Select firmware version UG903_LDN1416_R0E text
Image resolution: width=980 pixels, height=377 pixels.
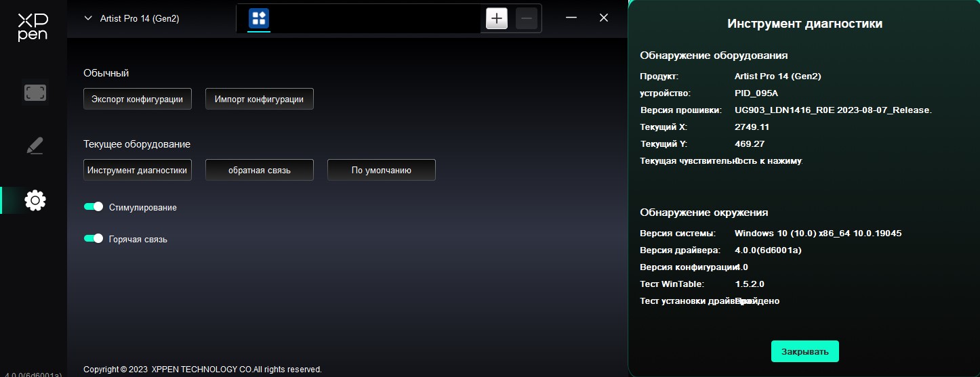833,110
